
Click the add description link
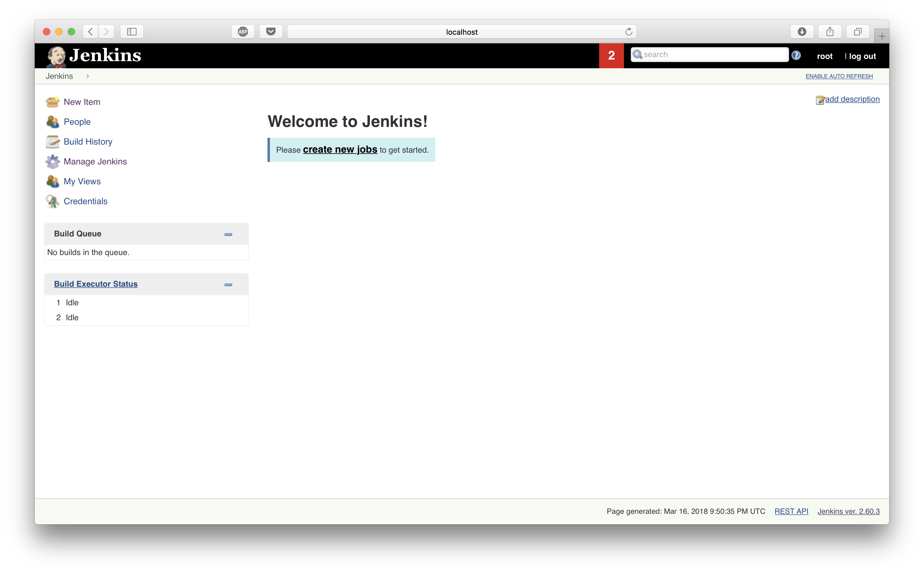(x=852, y=99)
